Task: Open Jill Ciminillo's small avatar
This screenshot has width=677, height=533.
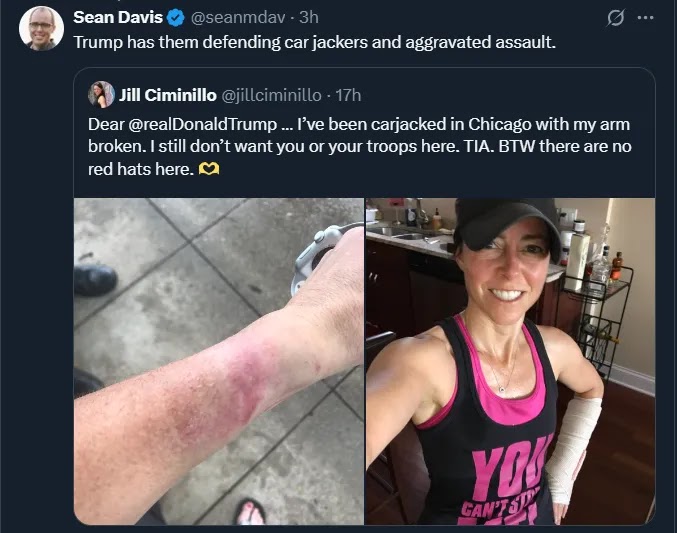Action: pos(101,95)
